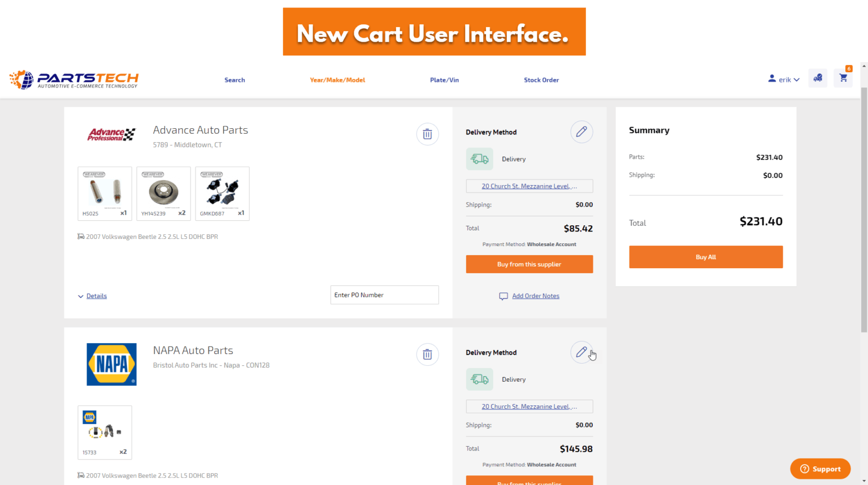Open the Plate/Vin tab

coord(444,80)
